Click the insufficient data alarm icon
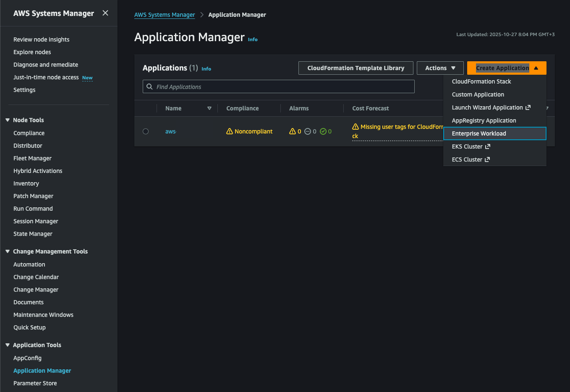570x392 pixels. (308, 131)
